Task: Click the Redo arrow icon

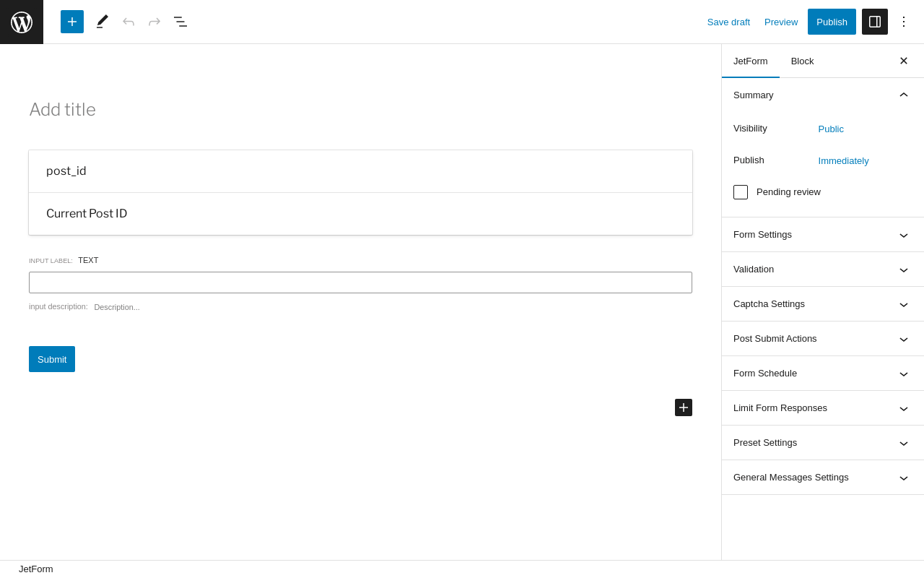Action: point(154,22)
